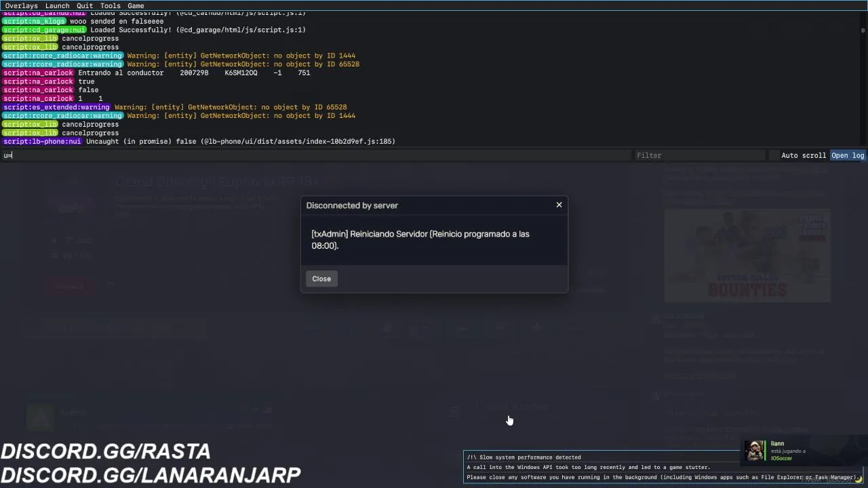Select the na_carlock 'true' log line

49,81
